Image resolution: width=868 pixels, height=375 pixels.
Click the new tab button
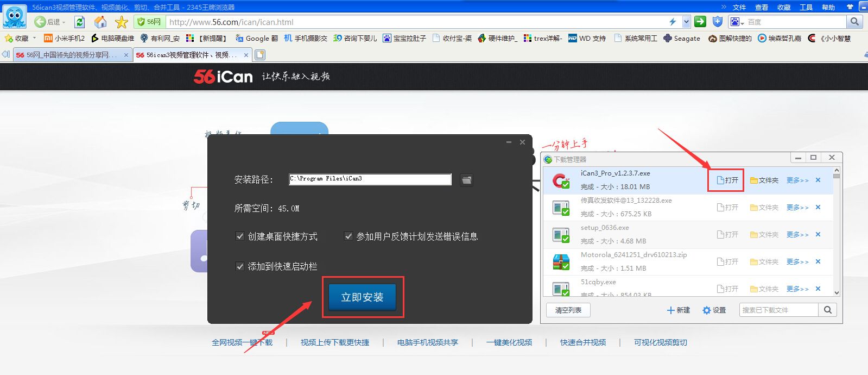[260, 55]
